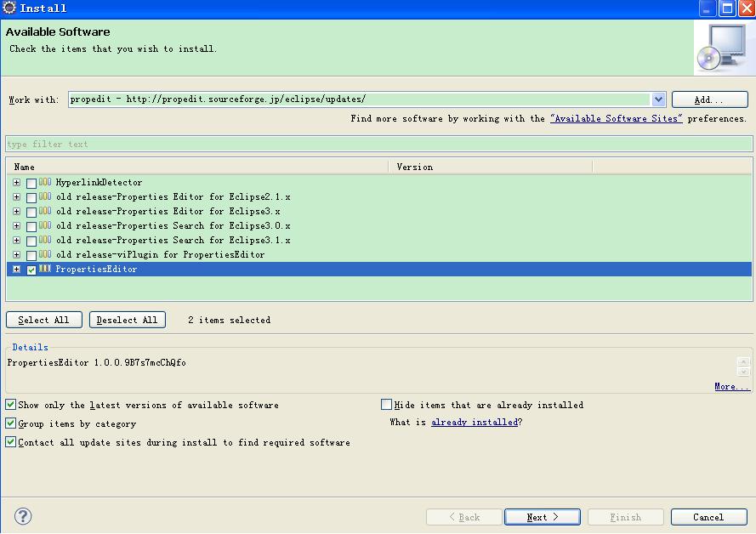Click the Deselect All button
Viewport: 756px width, 534px height.
(x=128, y=320)
